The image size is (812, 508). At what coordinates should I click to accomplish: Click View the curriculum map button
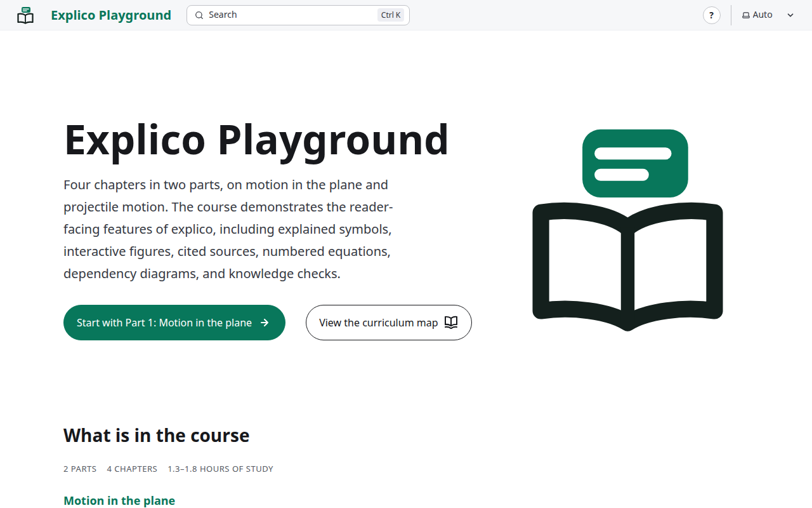(389, 323)
